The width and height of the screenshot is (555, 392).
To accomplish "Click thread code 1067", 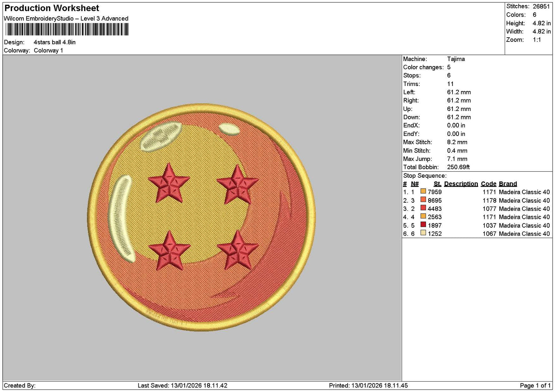I will pyautogui.click(x=489, y=234).
